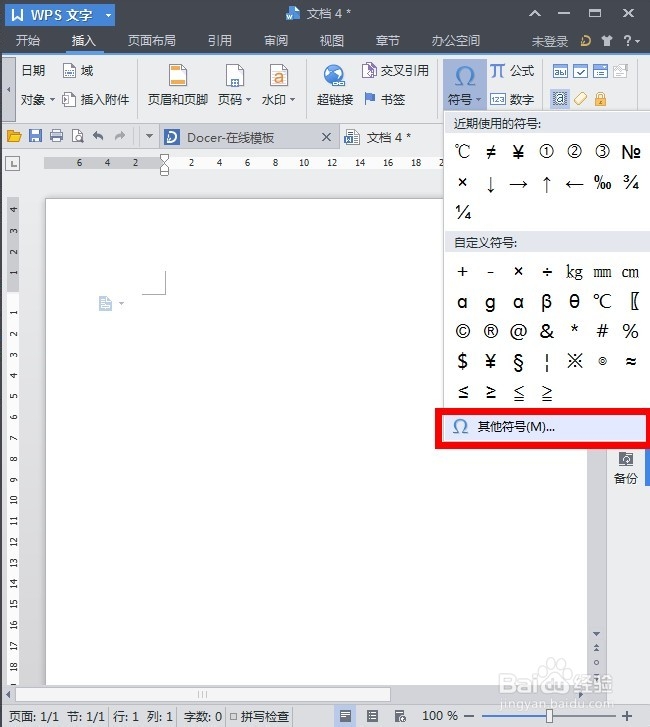The image size is (650, 727).
Task: Open the 引用 references tab
Action: (220, 41)
